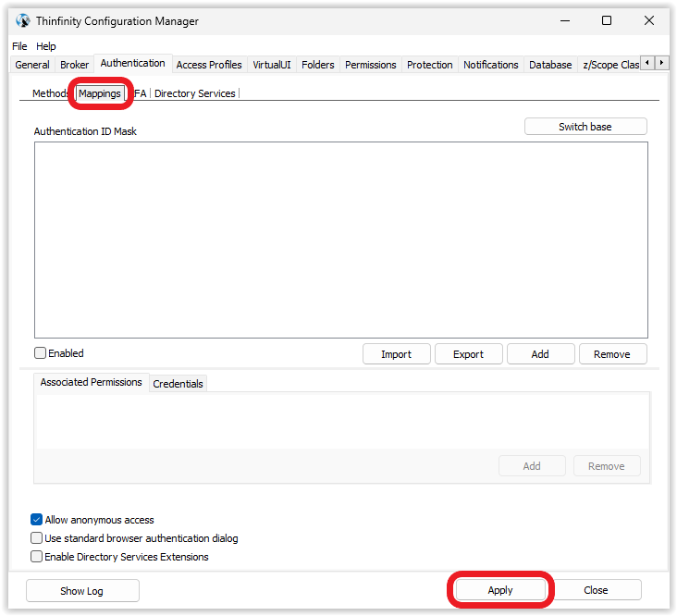Image resolution: width=677 pixels, height=616 pixels.
Task: Open the Access Profiles tab
Action: [x=209, y=65]
